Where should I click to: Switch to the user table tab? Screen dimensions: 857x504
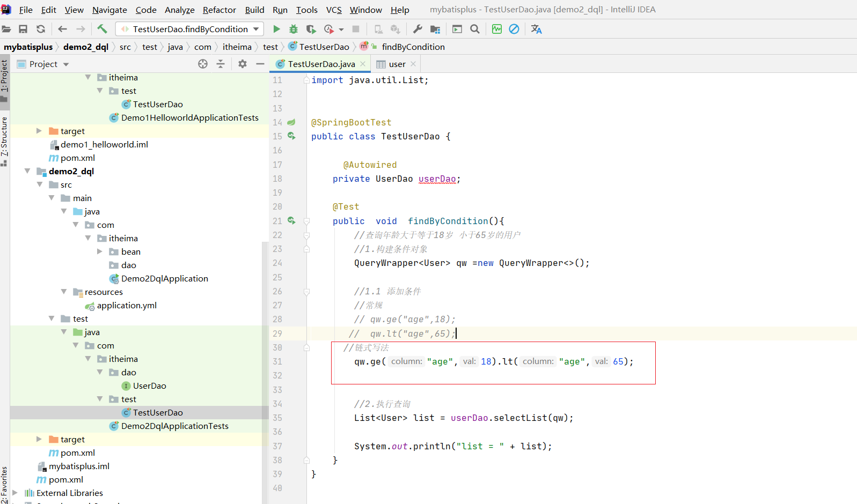397,64
